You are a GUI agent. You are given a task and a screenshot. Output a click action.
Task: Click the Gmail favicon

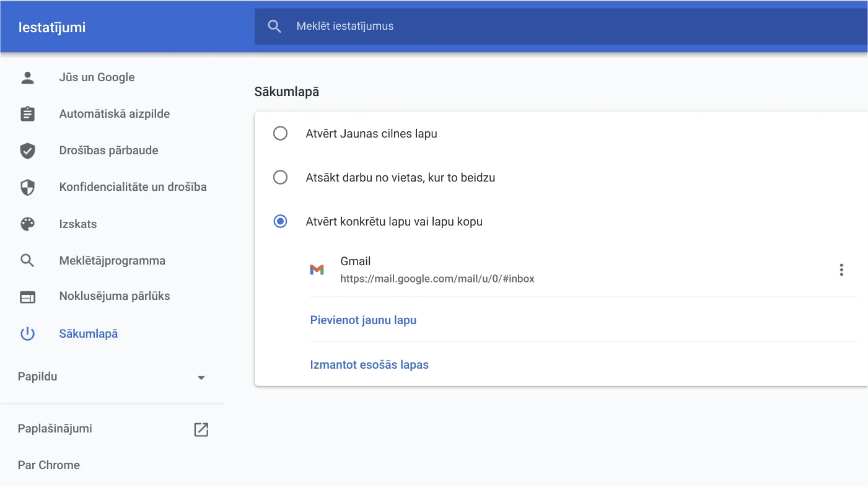(317, 270)
